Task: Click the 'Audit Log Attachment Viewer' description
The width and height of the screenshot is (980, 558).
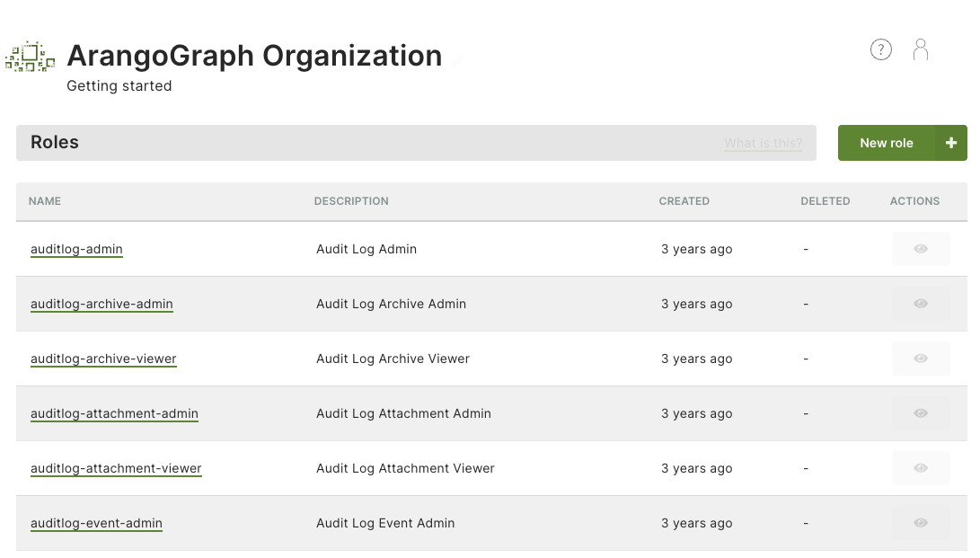Action: (405, 469)
